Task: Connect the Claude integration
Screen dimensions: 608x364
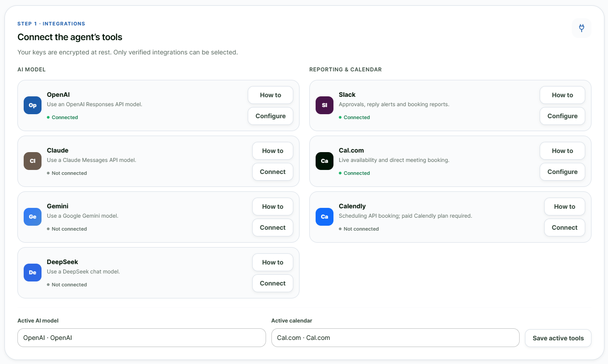Action: (273, 172)
